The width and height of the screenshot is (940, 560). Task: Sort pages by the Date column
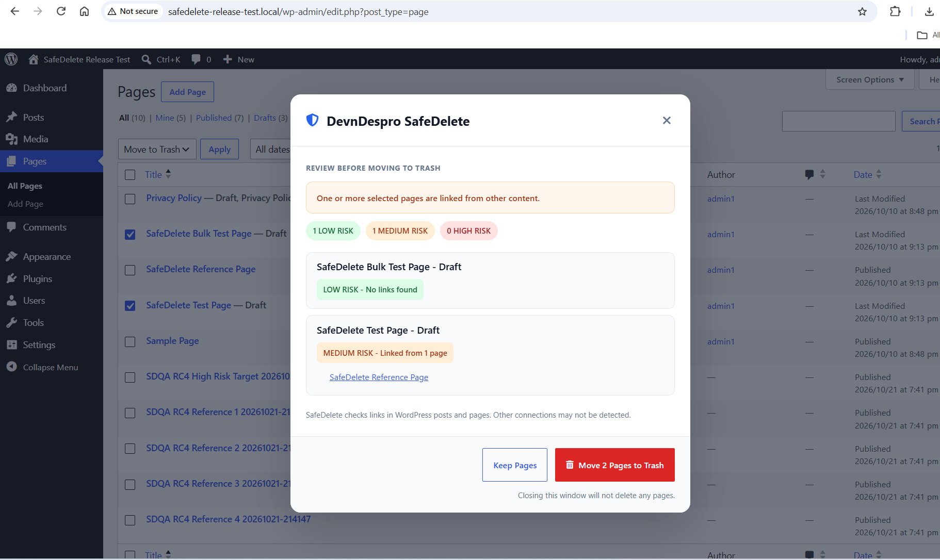coord(867,175)
